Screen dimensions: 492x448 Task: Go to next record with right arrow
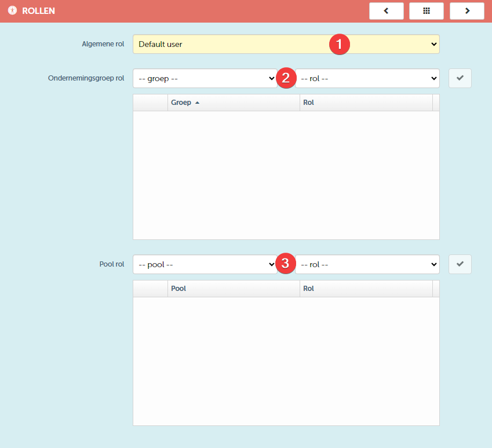467,11
